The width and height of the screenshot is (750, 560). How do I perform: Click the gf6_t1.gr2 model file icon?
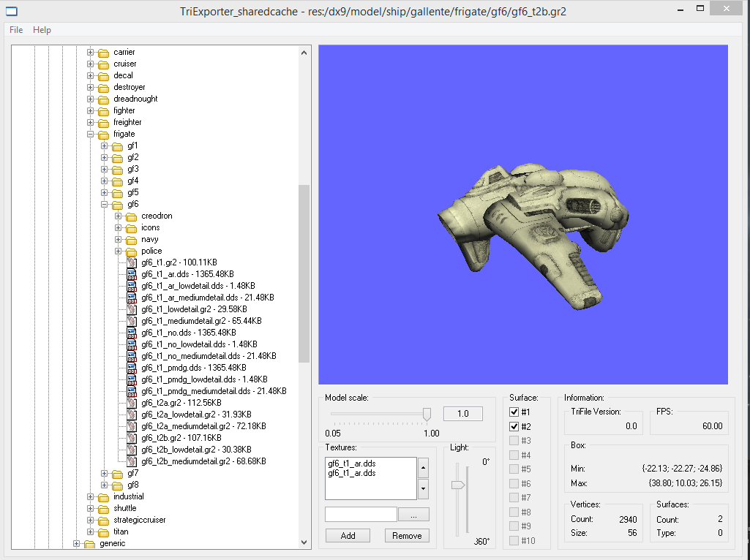click(132, 262)
